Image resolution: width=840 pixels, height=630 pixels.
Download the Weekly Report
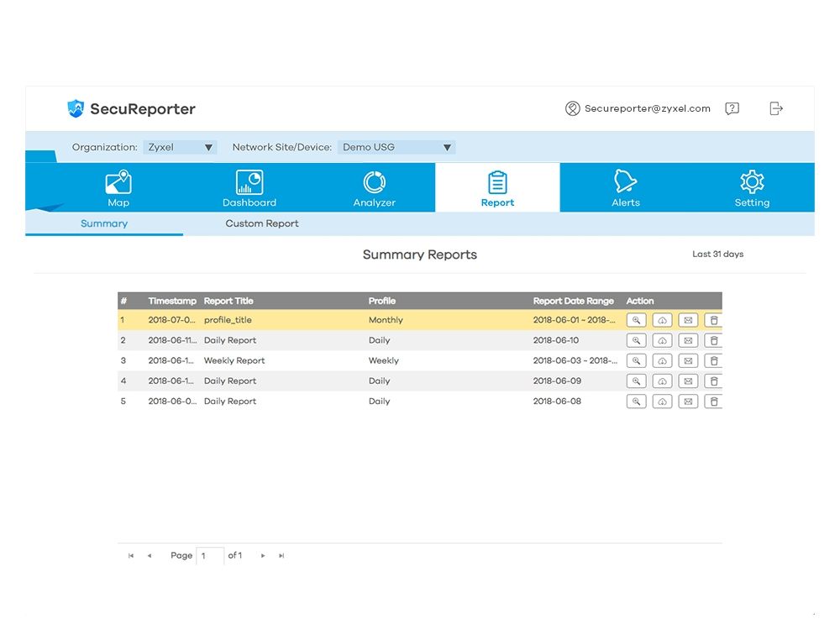pyautogui.click(x=662, y=360)
